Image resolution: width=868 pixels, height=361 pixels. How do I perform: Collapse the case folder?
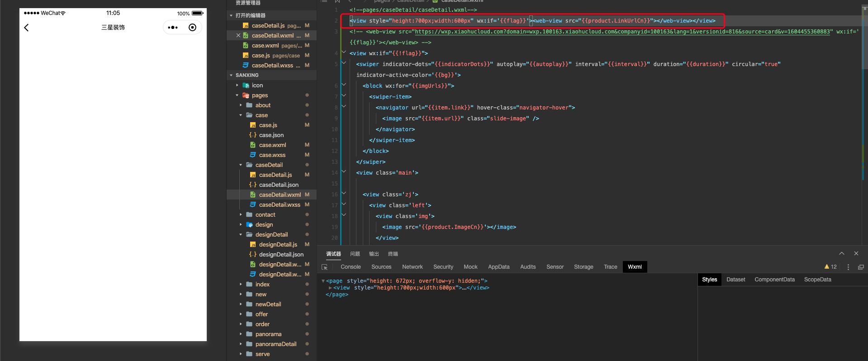point(241,115)
